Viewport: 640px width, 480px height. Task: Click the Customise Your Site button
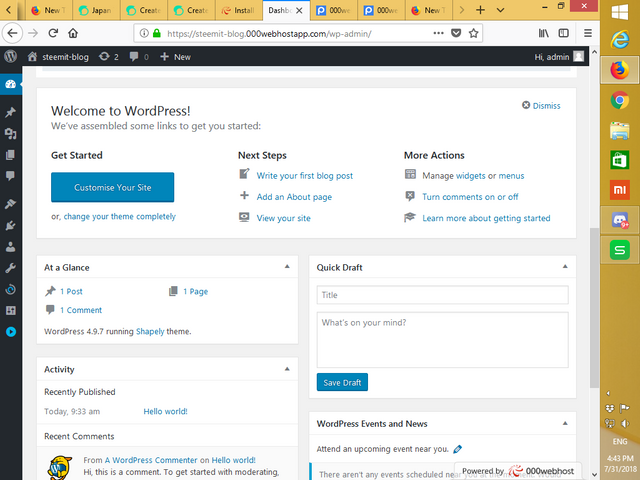[113, 187]
